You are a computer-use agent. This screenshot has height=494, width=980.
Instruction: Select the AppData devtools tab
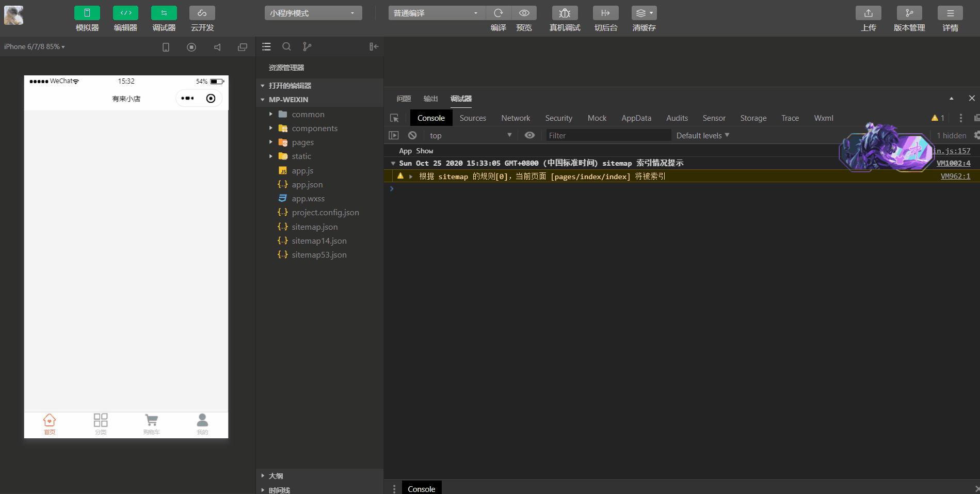pos(636,118)
